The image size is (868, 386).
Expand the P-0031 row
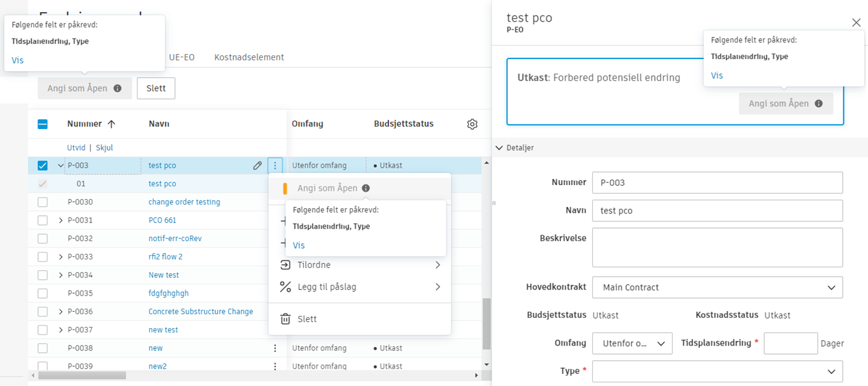click(60, 220)
